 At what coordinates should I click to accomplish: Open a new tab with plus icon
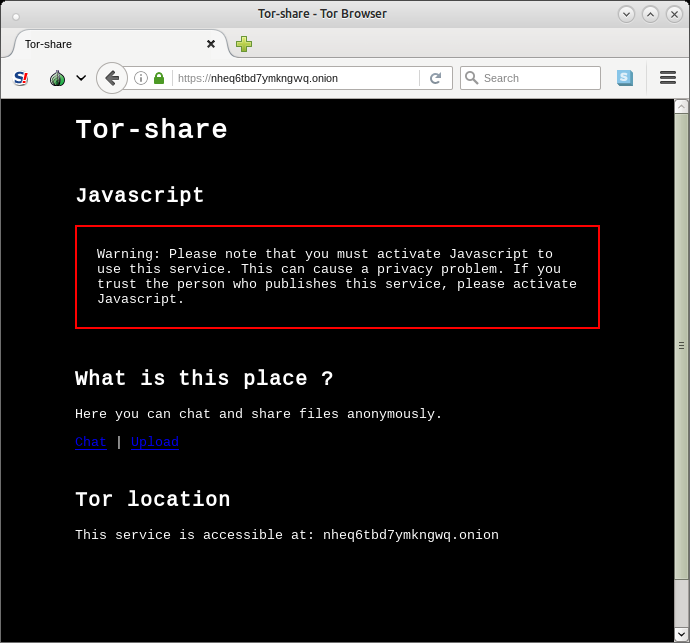point(244,44)
